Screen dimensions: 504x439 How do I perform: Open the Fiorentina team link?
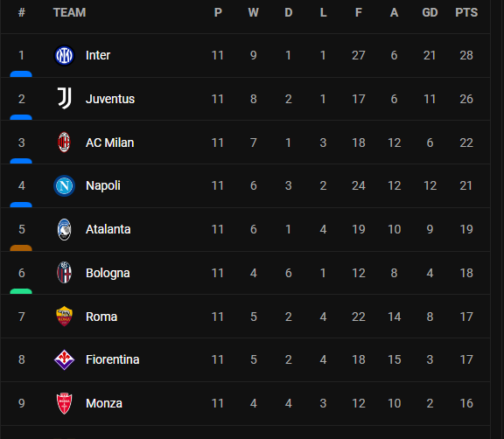(113, 359)
